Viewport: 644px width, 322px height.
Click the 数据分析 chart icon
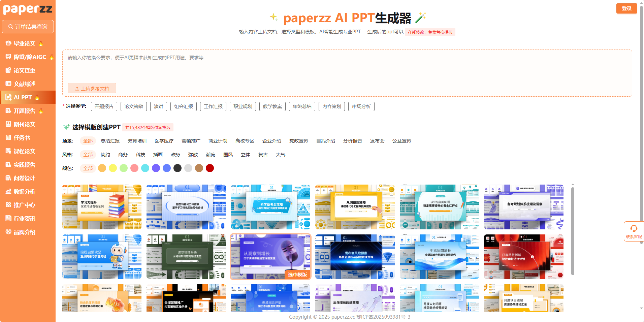pos(8,192)
